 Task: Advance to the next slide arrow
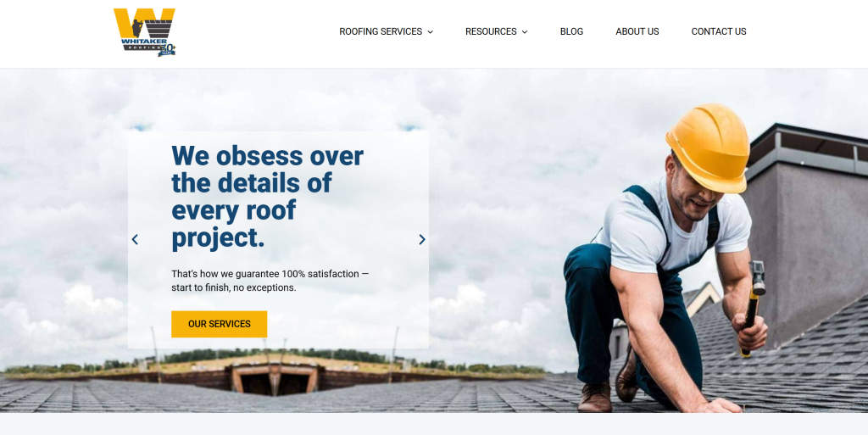[x=422, y=240]
